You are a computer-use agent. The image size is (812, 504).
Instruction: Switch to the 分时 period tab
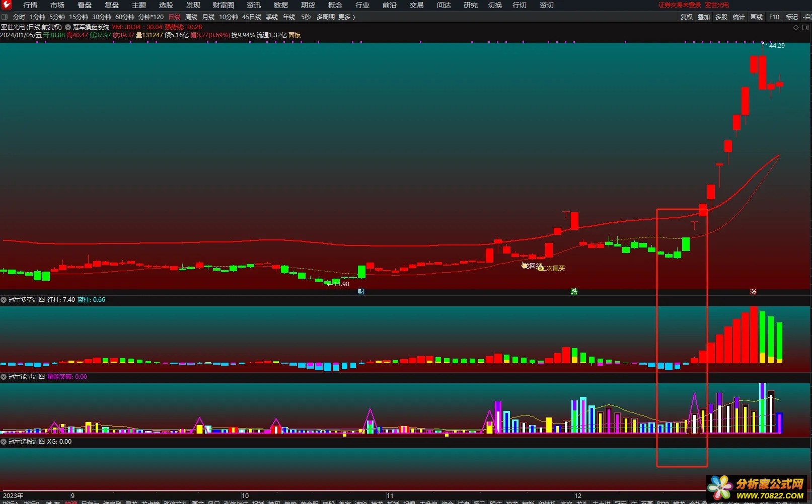tap(19, 17)
